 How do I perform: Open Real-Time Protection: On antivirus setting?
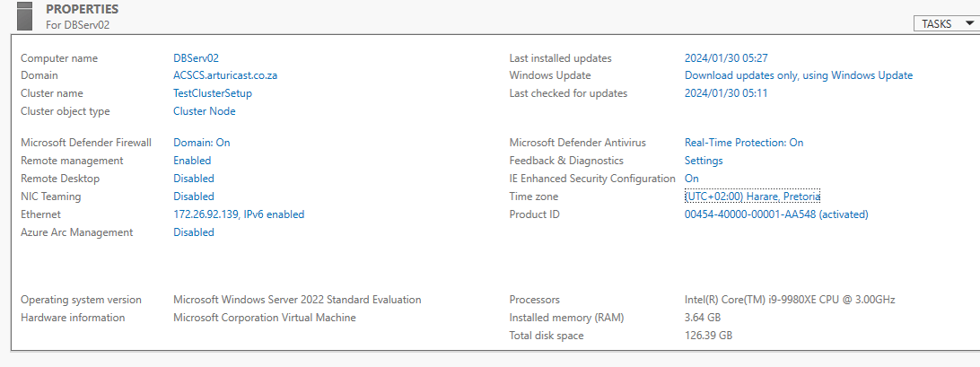744,143
